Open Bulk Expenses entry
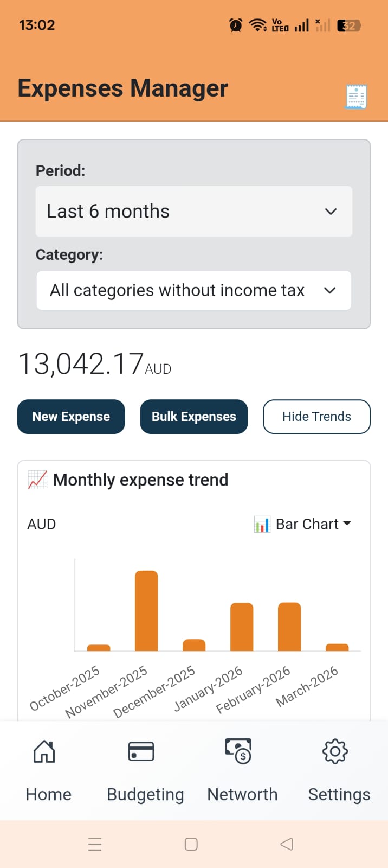 pos(194,417)
